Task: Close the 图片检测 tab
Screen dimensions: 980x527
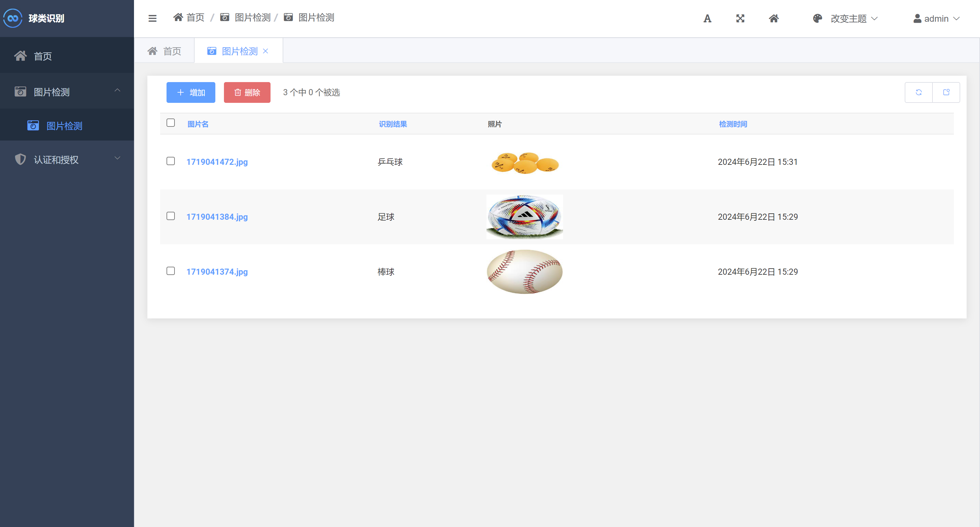Action: pos(265,51)
